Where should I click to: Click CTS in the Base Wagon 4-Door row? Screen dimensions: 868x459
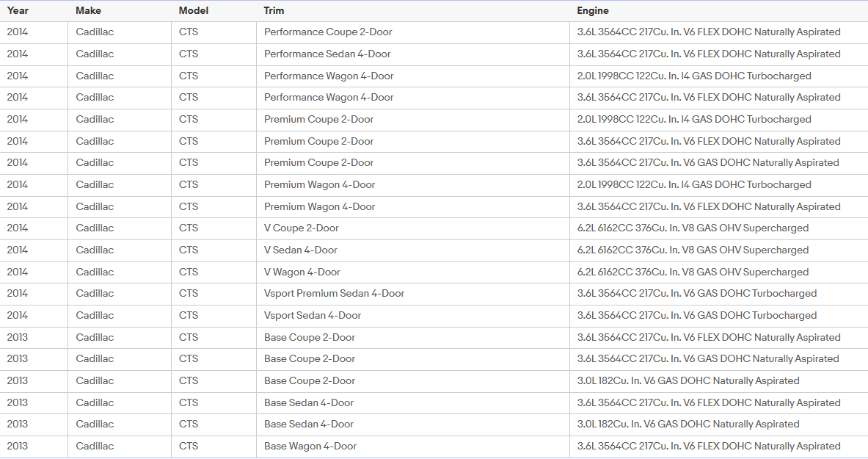189,447
